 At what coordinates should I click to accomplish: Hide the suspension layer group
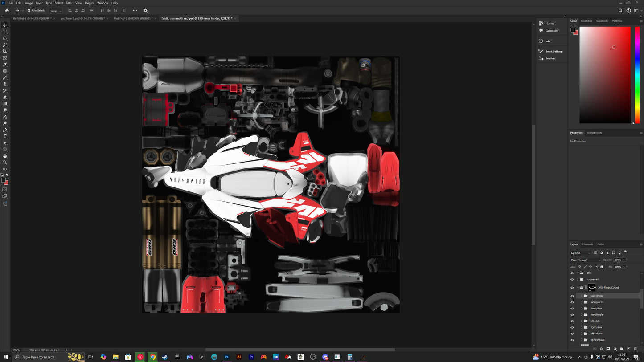(572, 279)
